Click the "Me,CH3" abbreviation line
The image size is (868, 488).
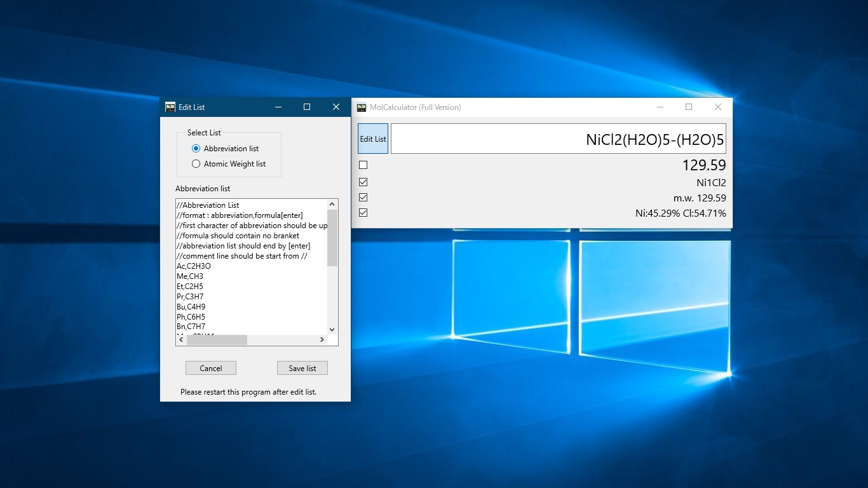(190, 276)
